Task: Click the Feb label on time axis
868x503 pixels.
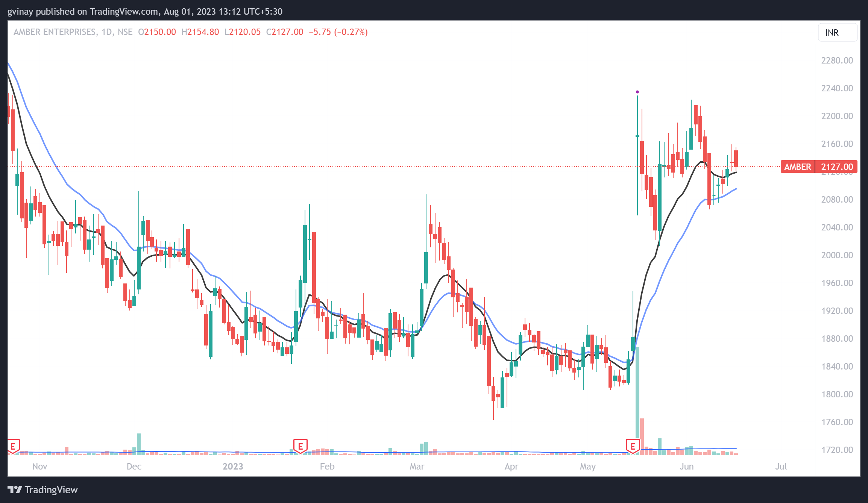Action: point(327,467)
